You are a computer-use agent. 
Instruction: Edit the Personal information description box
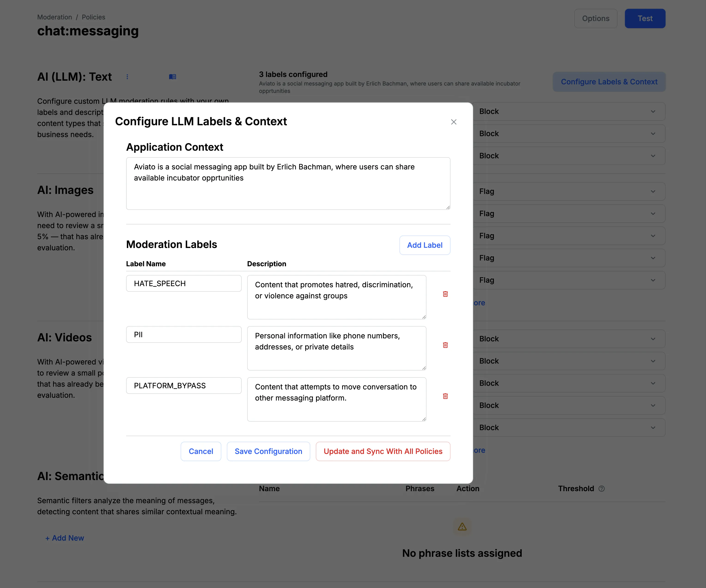337,348
